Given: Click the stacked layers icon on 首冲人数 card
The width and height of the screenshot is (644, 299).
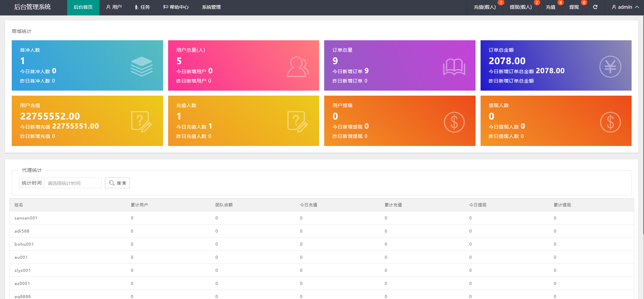Looking at the screenshot, I should tap(141, 66).
